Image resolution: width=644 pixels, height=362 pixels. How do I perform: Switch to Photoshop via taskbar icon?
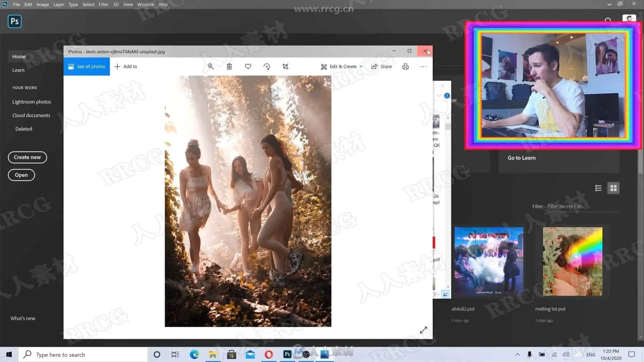point(287,354)
